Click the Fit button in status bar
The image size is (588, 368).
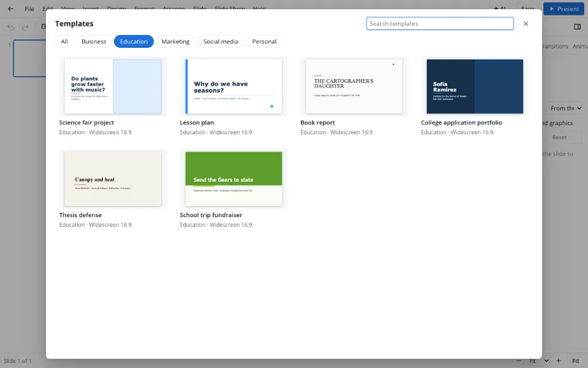point(576,361)
